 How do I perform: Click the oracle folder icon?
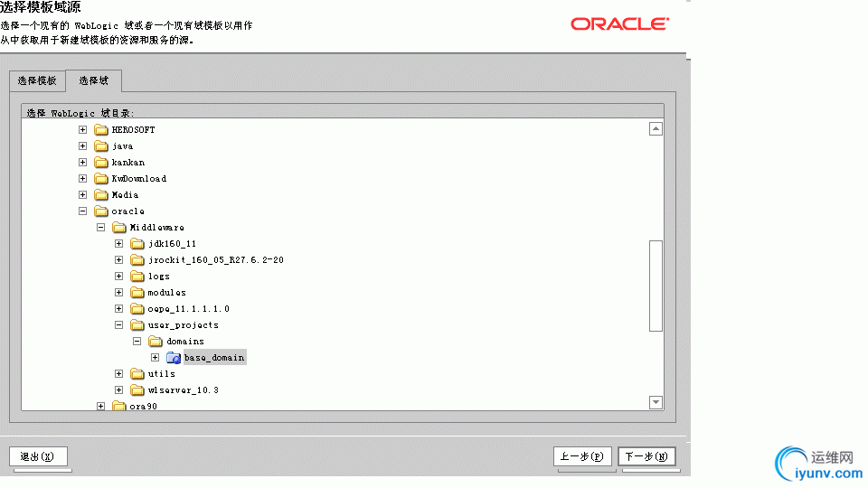[x=100, y=211]
